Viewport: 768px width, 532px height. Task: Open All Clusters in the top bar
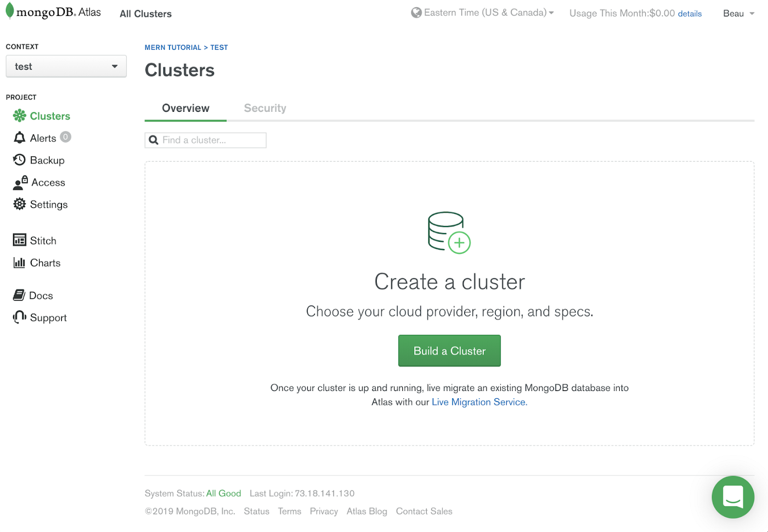tap(146, 14)
